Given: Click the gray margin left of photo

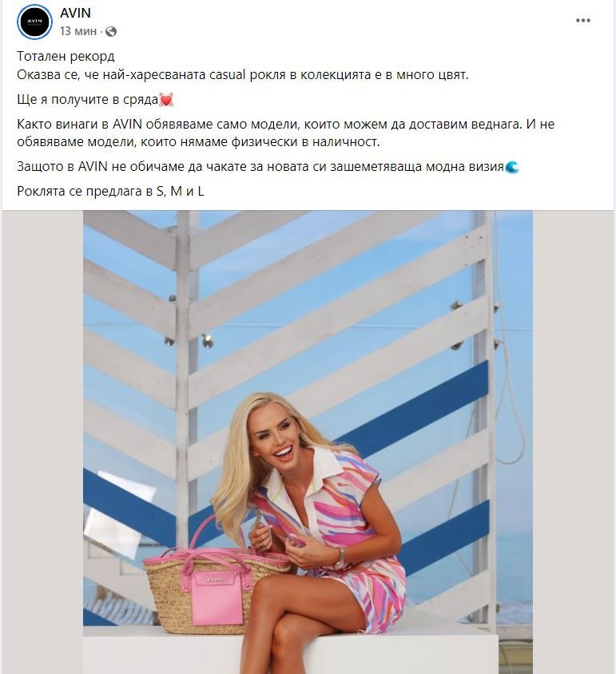Looking at the screenshot, I should pyautogui.click(x=42, y=442).
